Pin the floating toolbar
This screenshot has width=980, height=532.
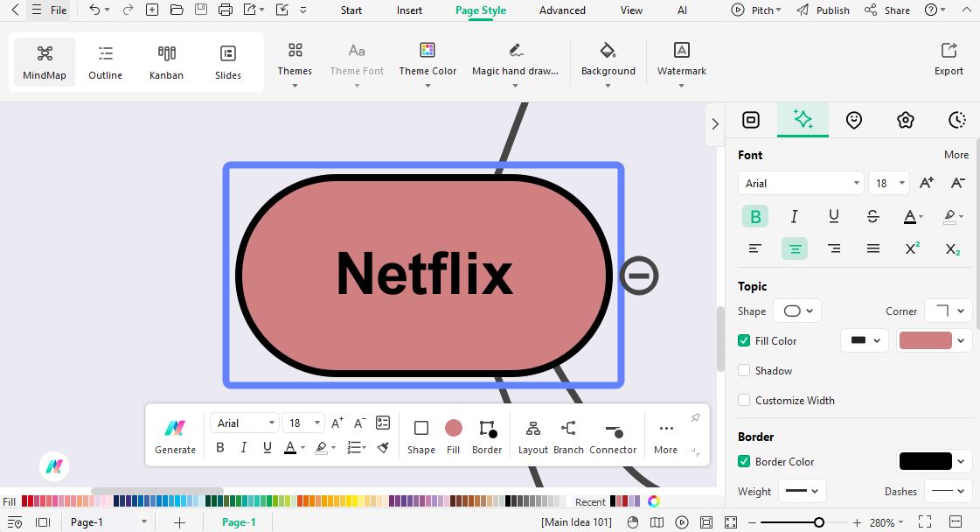[x=696, y=417]
